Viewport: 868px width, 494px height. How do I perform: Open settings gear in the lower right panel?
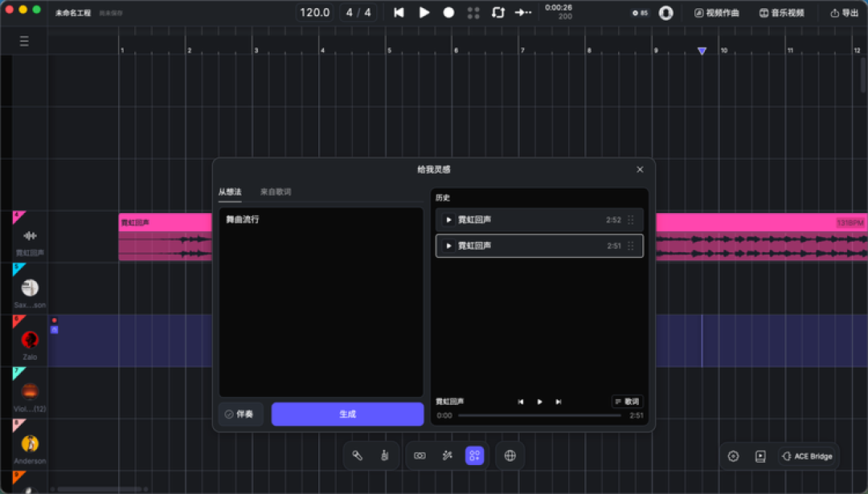(x=734, y=456)
